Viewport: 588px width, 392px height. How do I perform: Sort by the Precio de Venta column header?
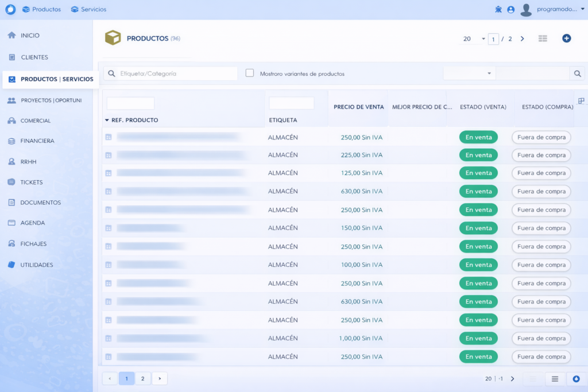click(358, 107)
